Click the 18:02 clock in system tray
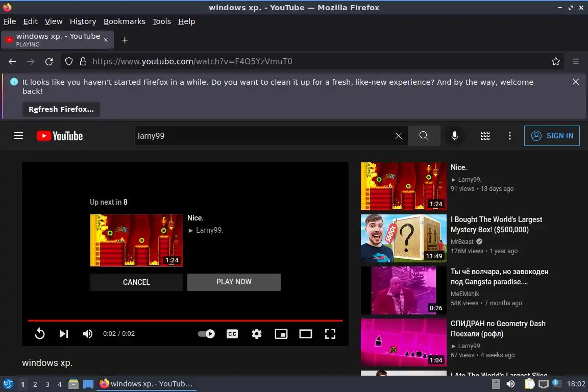This screenshot has width=588, height=392. click(x=576, y=384)
